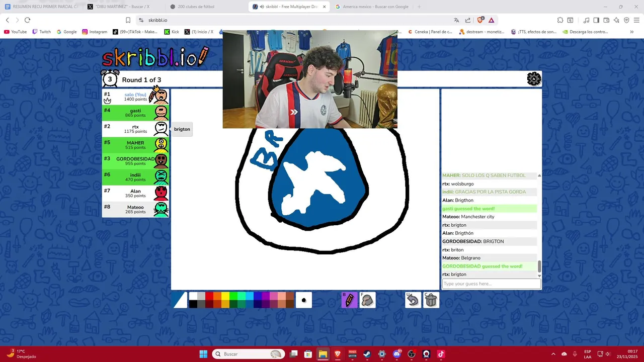This screenshot has width=644, height=362.
Task: Expand hidden bookmarks overflow chevron
Action: [631, 32]
